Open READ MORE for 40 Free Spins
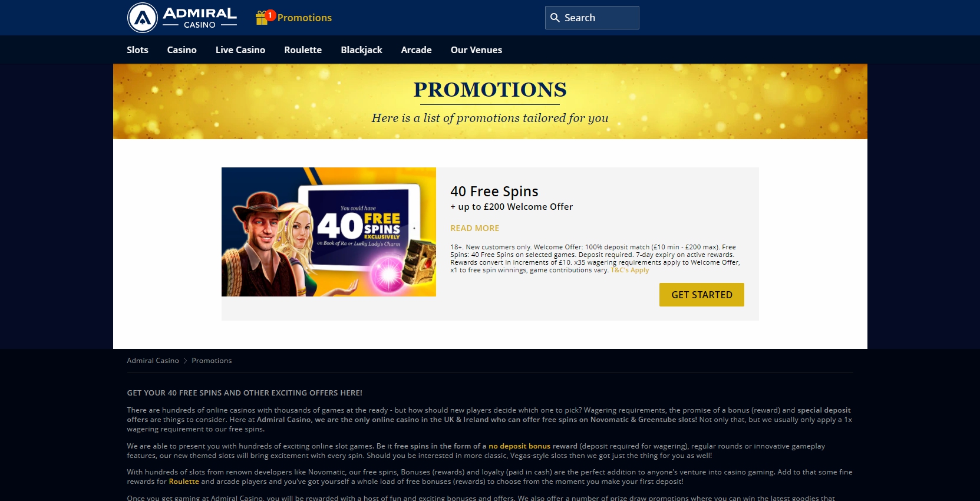Viewport: 980px width, 501px height. (x=474, y=228)
